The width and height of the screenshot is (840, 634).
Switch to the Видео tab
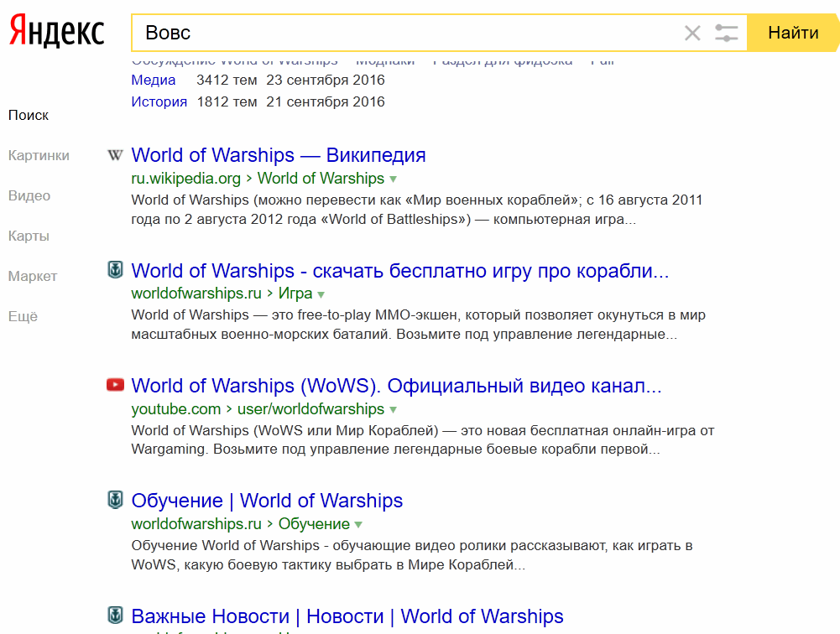coord(29,195)
